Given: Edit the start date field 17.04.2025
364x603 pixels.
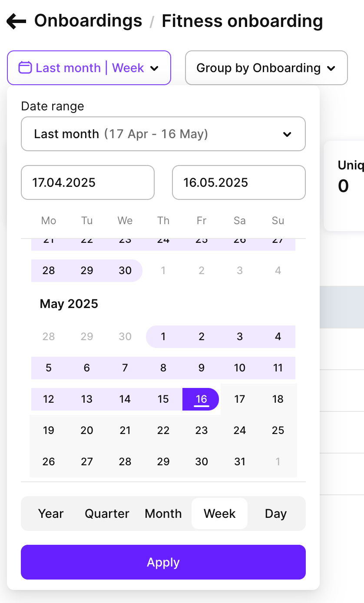Looking at the screenshot, I should pyautogui.click(x=87, y=182).
